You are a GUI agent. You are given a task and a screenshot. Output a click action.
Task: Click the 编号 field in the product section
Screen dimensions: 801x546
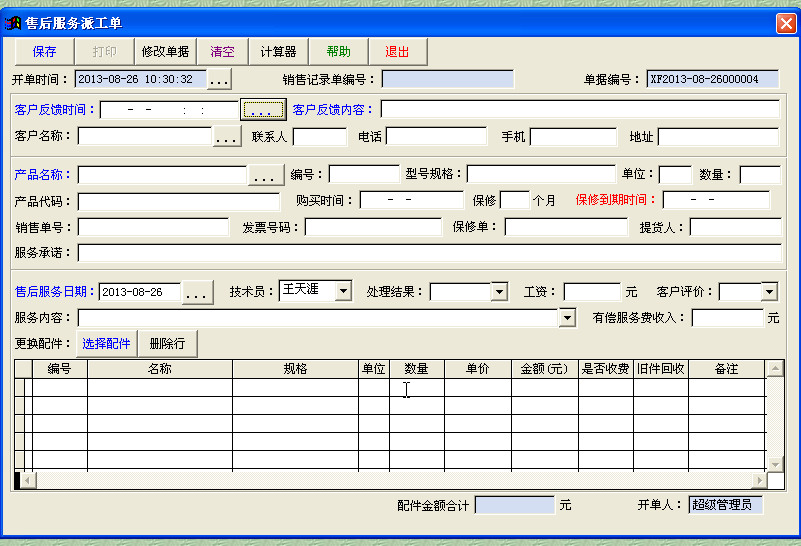(364, 174)
